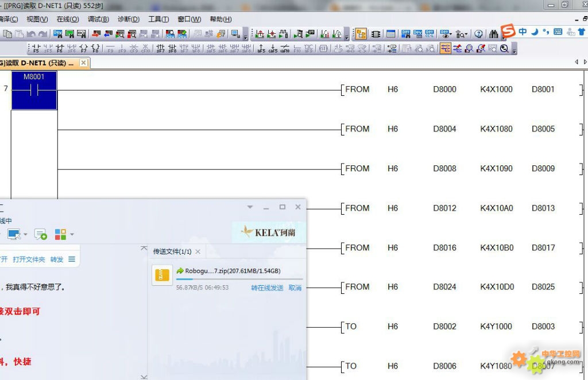
Task: Click the black binoculars search icon
Action: tap(493, 34)
